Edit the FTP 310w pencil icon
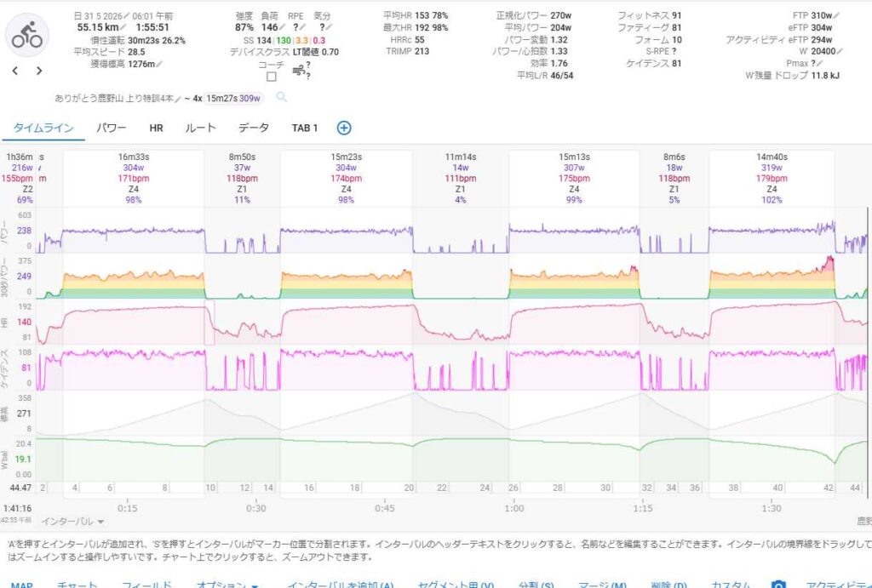The width and height of the screenshot is (872, 588). (837, 16)
